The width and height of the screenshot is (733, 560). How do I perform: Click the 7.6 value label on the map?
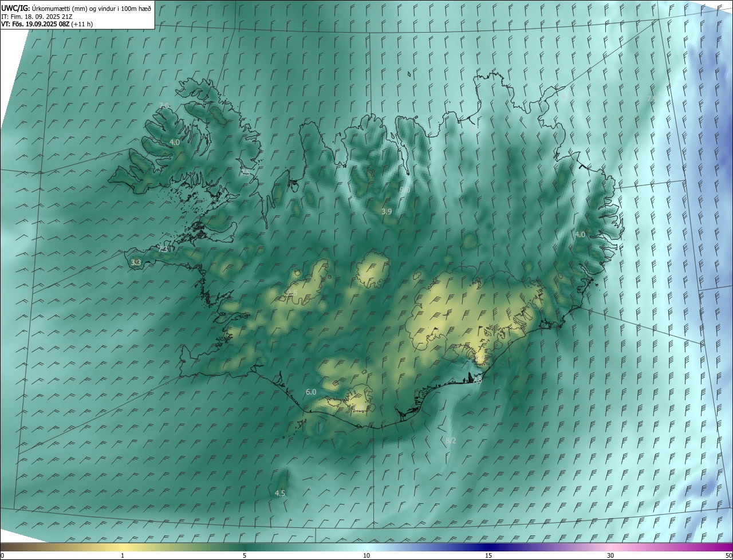point(164,106)
